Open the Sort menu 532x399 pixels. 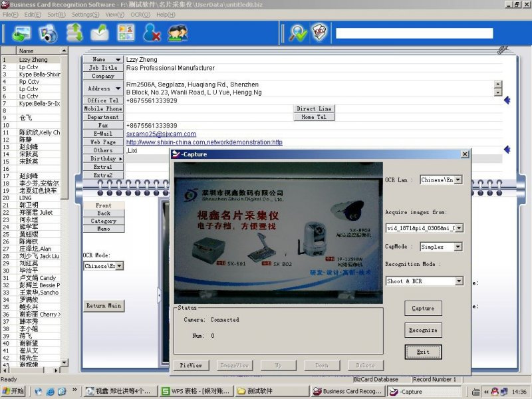point(57,15)
